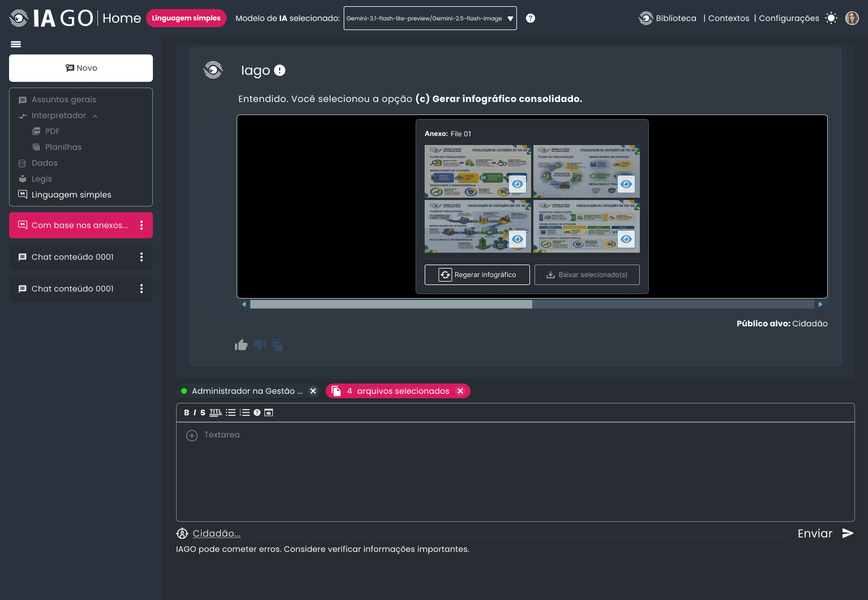Open the Modelo de IA dropdown
The width and height of the screenshot is (868, 600).
click(430, 18)
